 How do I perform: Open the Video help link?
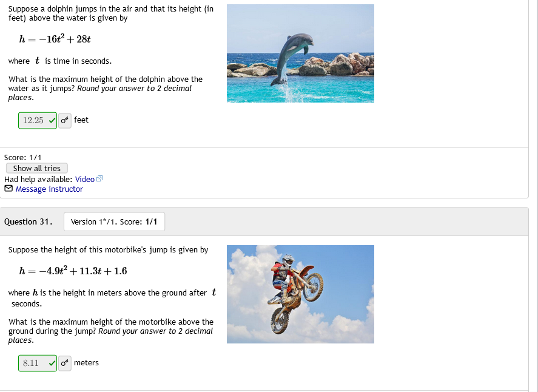click(85, 179)
